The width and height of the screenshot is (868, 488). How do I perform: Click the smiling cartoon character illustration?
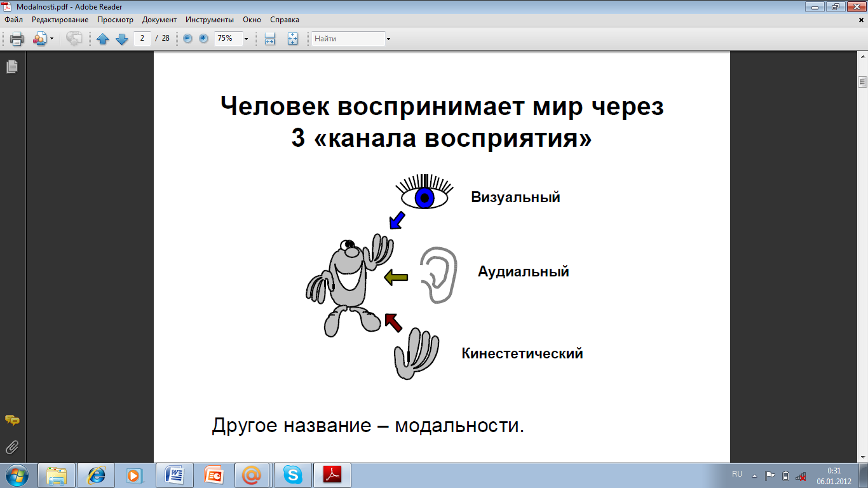click(349, 285)
